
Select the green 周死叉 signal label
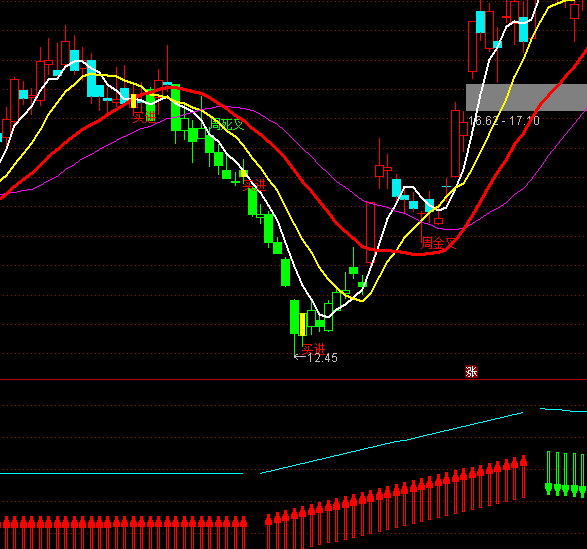pos(227,124)
